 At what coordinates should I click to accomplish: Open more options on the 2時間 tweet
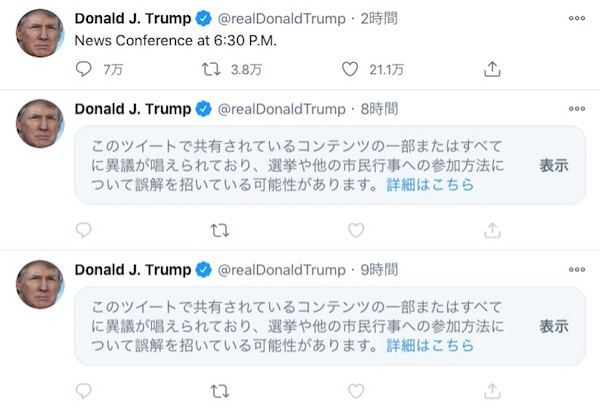point(577,19)
